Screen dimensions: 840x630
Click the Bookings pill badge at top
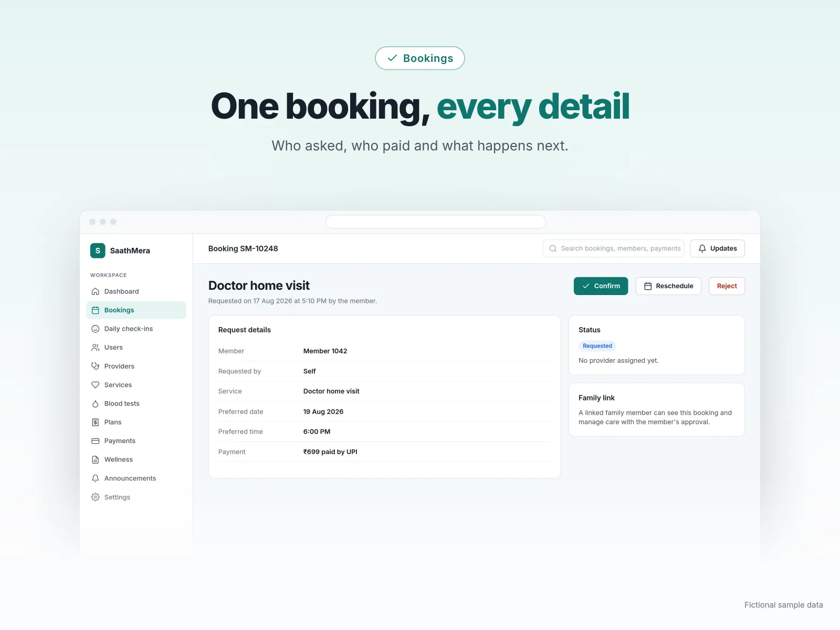420,58
